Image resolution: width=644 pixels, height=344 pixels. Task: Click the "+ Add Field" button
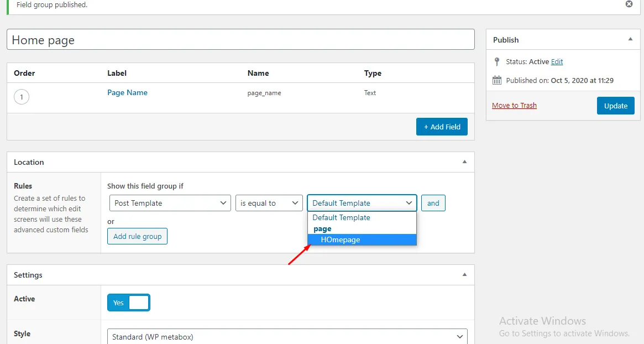coord(442,127)
